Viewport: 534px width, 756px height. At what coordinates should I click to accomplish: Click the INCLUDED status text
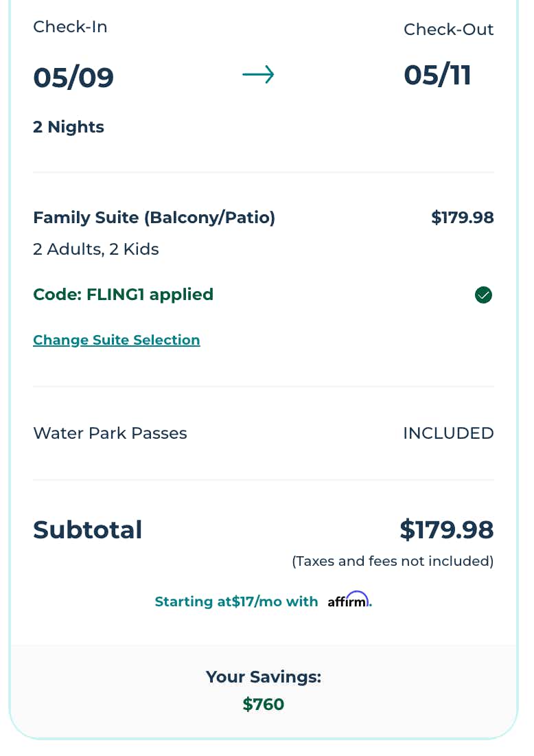(448, 433)
